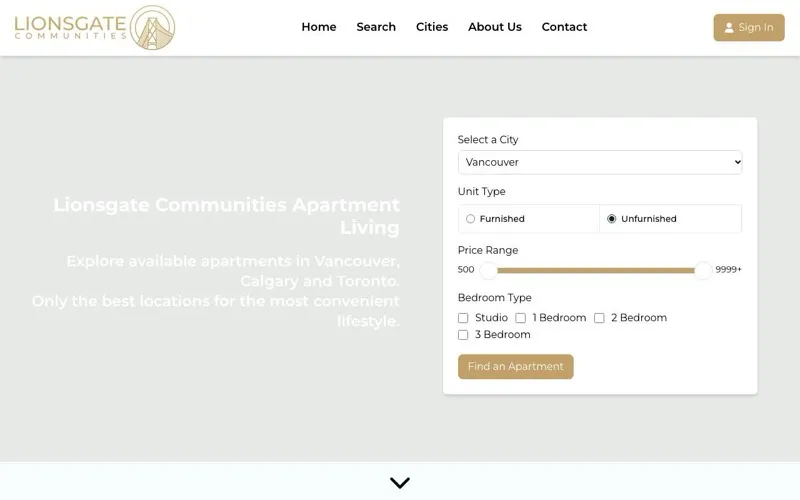800x500 pixels.
Task: Click the scroll-down chevron arrow
Action: click(399, 482)
